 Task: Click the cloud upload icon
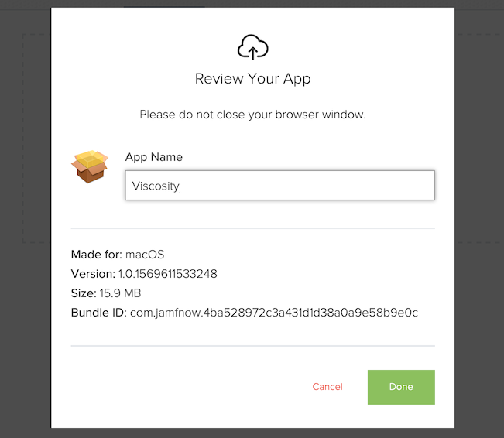[252, 48]
